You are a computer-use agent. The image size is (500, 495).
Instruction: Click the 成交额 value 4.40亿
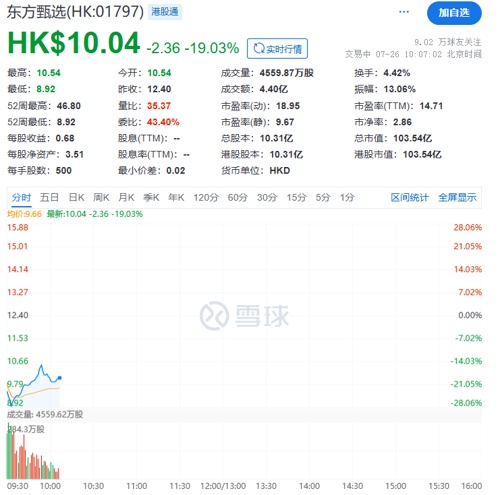[x=274, y=89]
